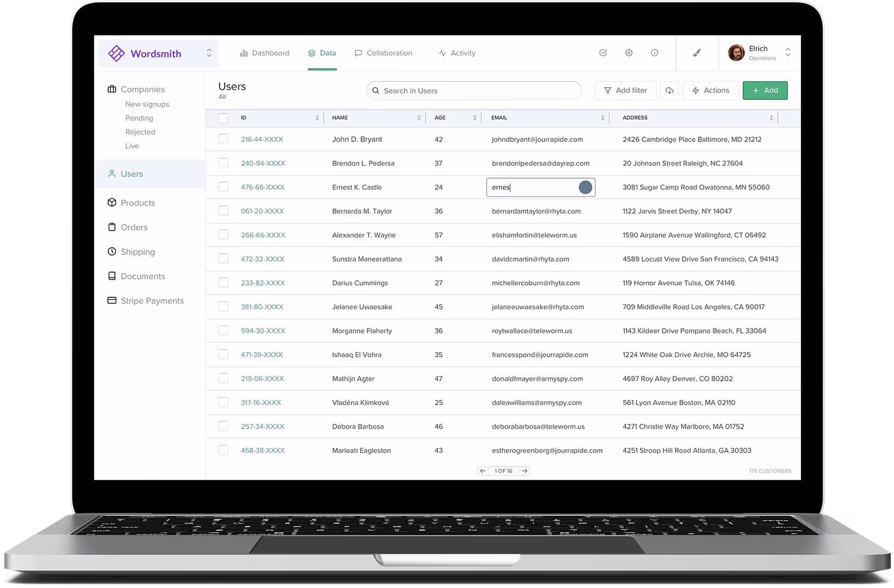This screenshot has height=588, width=894.
Task: Click the Documents book icon
Action: pyautogui.click(x=112, y=276)
